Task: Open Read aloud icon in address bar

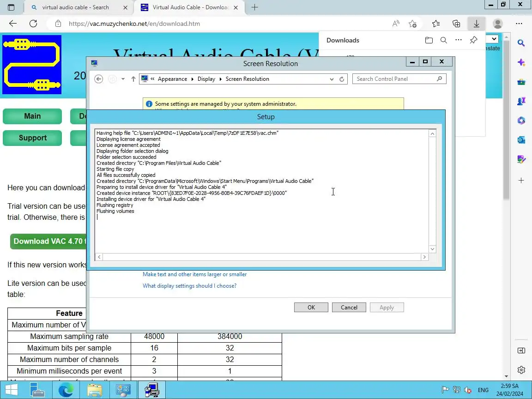Action: 396,24
